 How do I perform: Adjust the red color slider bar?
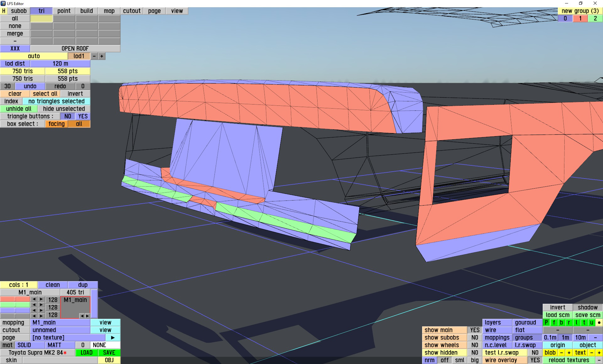pyautogui.click(x=15, y=299)
